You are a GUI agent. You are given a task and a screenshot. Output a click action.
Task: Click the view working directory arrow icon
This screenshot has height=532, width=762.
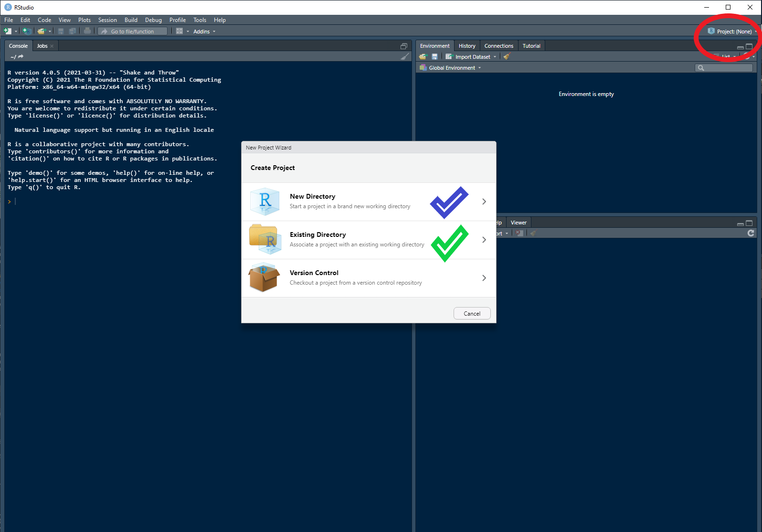pyautogui.click(x=21, y=56)
